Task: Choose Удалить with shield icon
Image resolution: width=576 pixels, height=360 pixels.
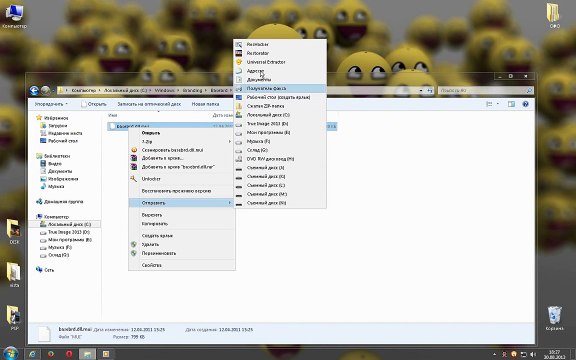Action: click(181, 244)
